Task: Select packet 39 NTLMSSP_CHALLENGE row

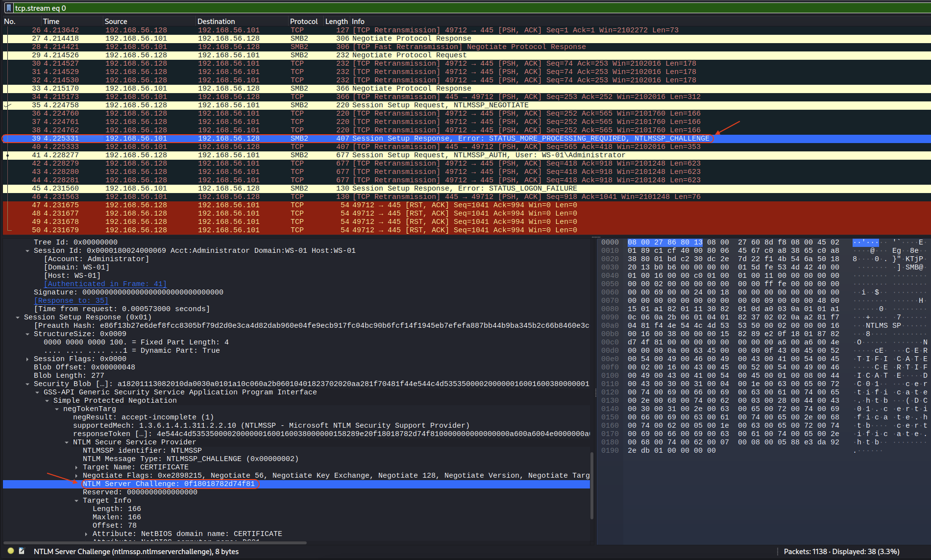Action: (466, 138)
